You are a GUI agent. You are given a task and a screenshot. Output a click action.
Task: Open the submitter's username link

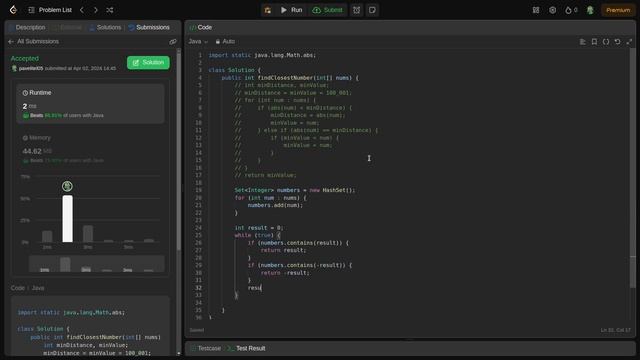[x=31, y=68]
